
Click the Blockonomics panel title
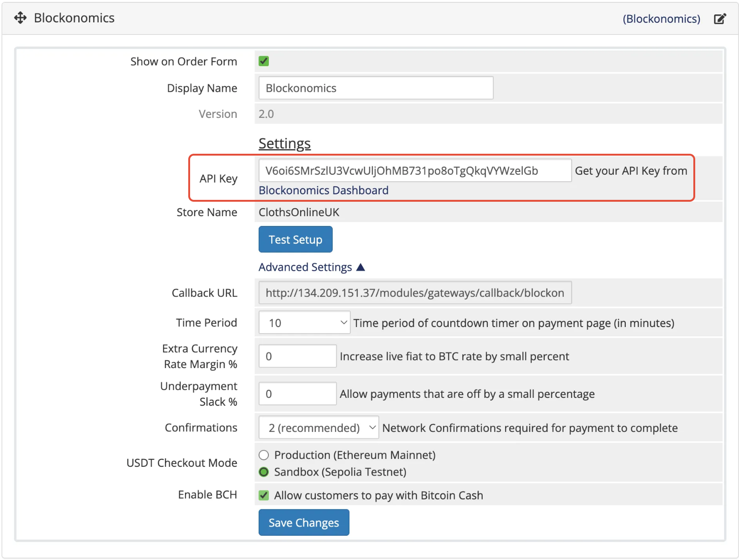coord(74,18)
